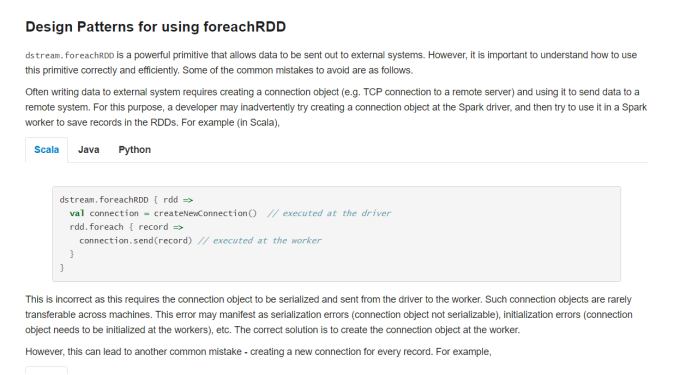Click the final closing brace of code block

(62, 267)
